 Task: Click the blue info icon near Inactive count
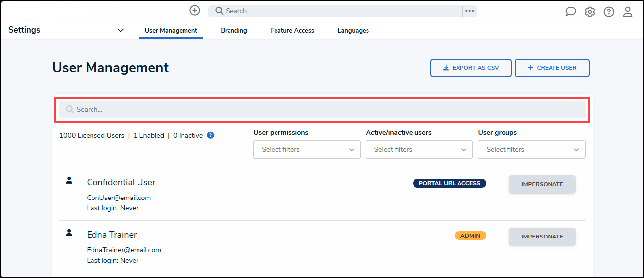tap(210, 135)
